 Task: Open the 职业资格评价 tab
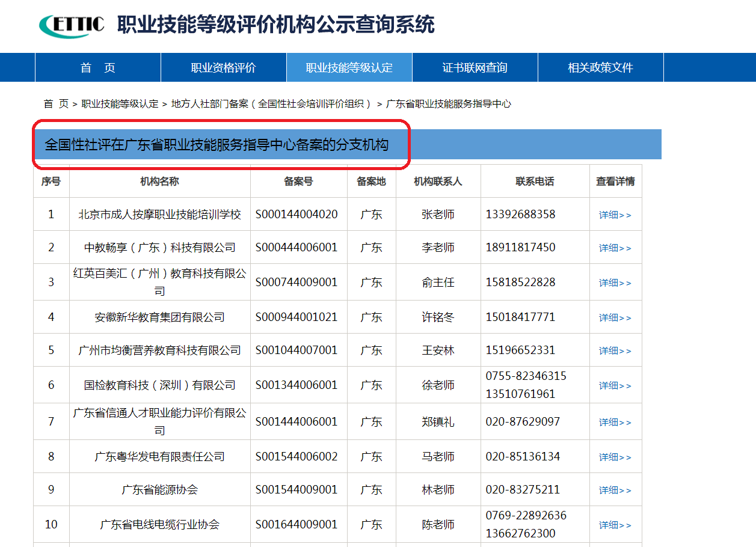point(224,68)
